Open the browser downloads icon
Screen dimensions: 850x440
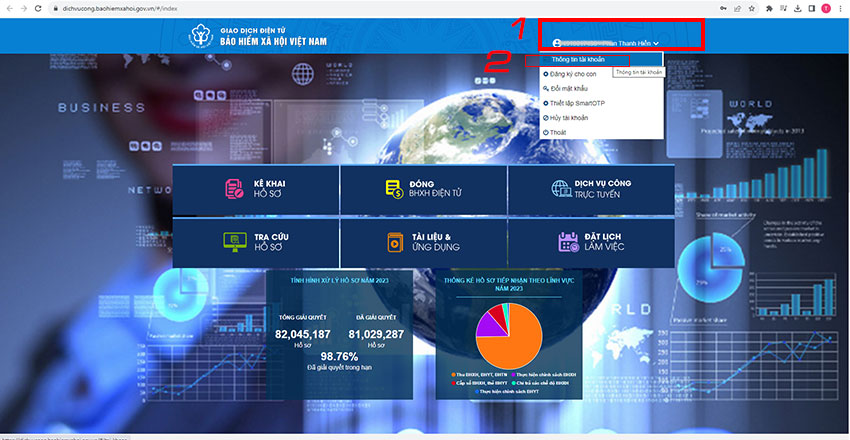click(x=797, y=9)
